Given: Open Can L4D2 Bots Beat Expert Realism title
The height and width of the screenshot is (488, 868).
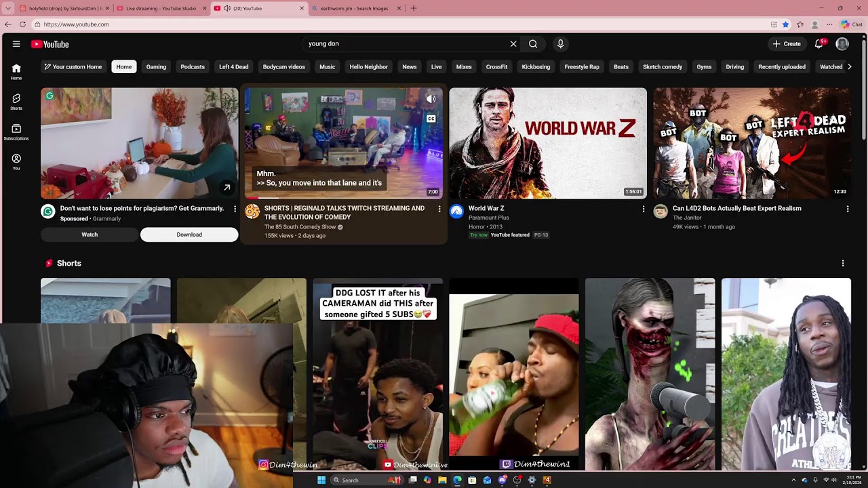Looking at the screenshot, I should (737, 209).
